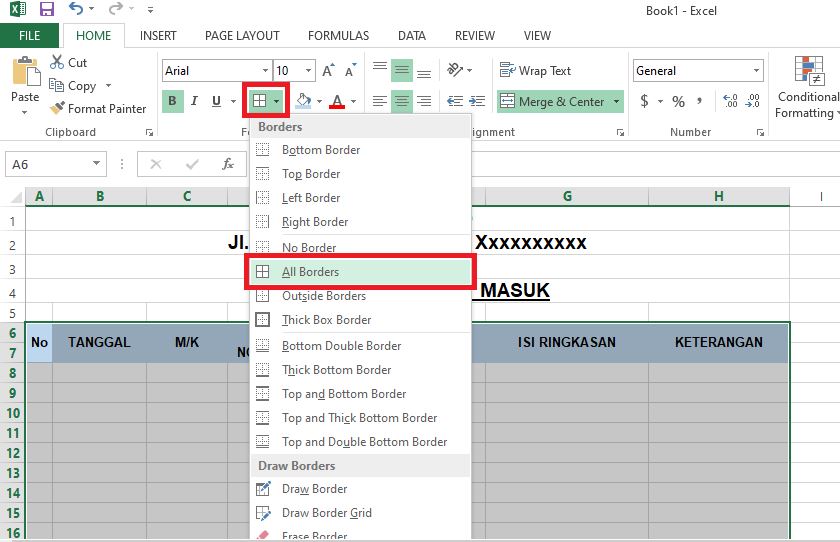Open the Customize Quick Access Toolbar arrow
Viewport: 840px width, 542px height.
point(151,10)
